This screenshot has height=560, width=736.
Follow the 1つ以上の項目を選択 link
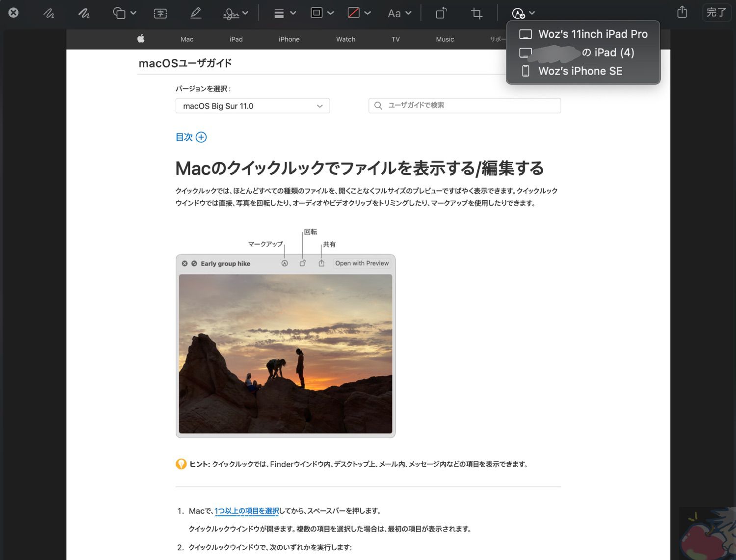coord(247,511)
